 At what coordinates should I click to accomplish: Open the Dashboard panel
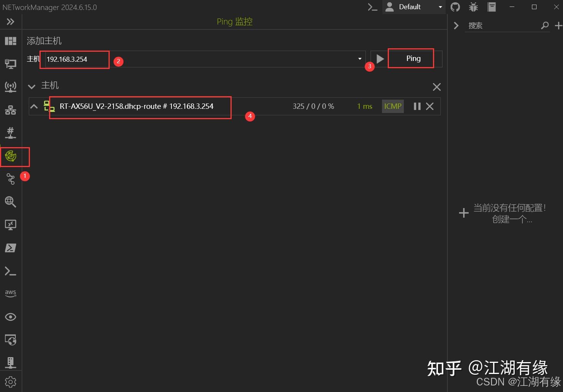[x=10, y=41]
